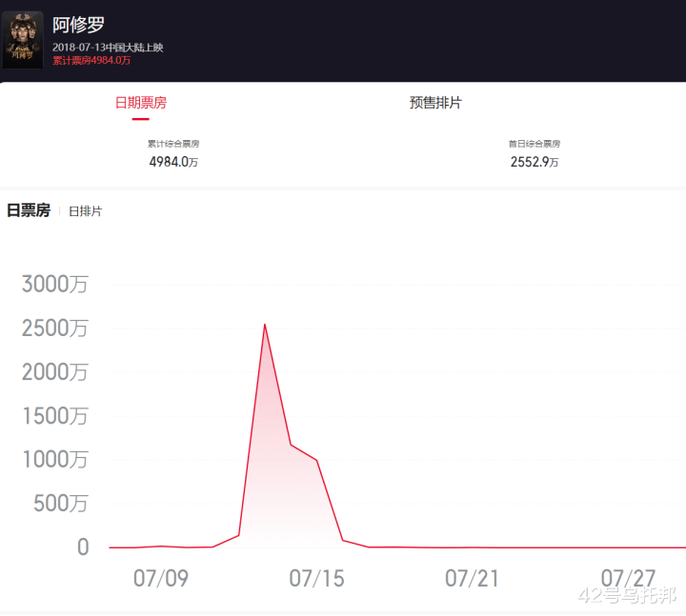Click the movie title 阿修罗

[78, 25]
